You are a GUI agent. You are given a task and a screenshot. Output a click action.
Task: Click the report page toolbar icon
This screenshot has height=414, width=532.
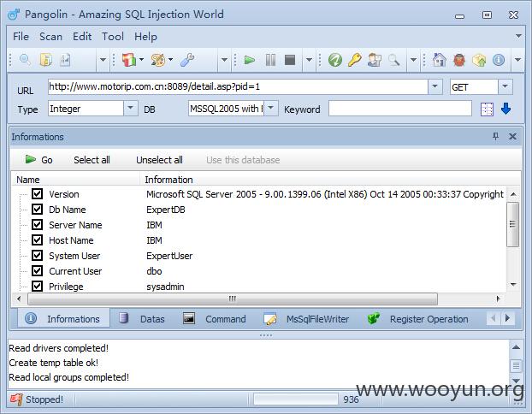65,60
